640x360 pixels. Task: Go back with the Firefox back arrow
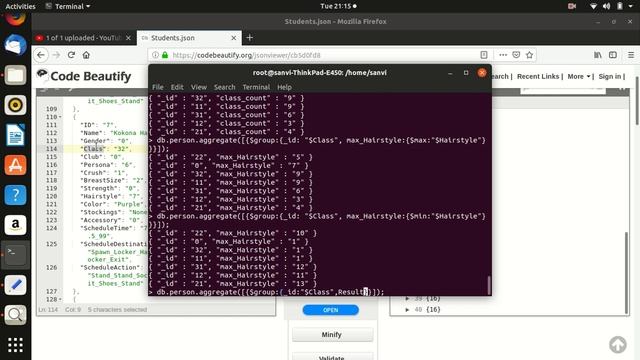[40, 55]
